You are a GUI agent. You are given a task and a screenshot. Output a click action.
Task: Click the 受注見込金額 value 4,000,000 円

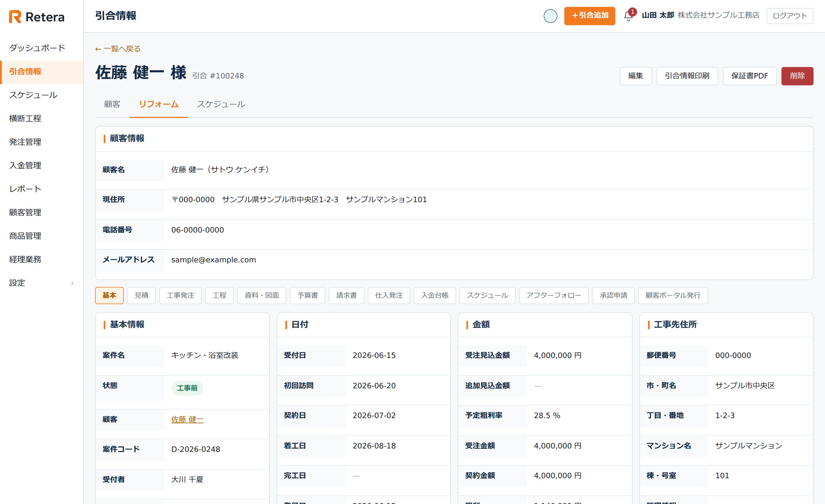coord(557,355)
